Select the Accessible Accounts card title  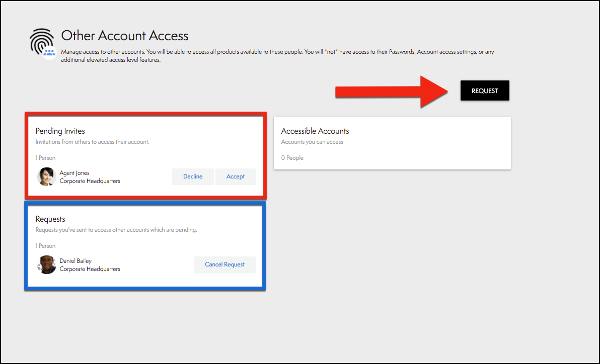click(x=315, y=131)
